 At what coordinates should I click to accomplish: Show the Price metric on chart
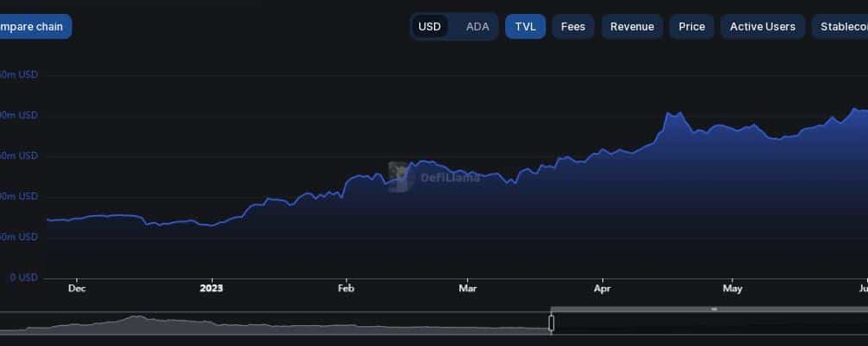(x=692, y=27)
